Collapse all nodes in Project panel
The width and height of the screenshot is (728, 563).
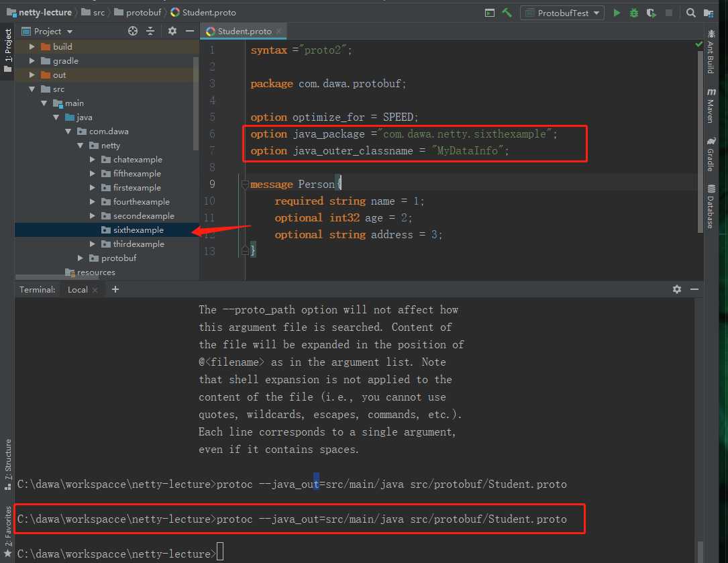coord(150,31)
